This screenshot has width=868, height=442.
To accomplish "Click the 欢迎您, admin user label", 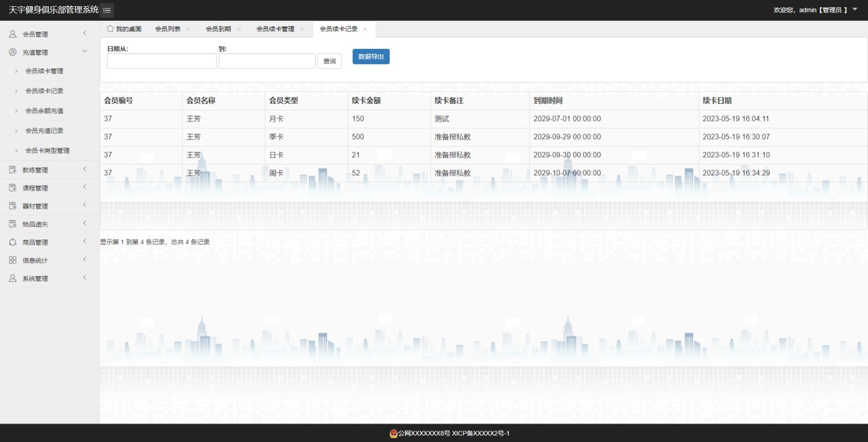I will coord(810,10).
